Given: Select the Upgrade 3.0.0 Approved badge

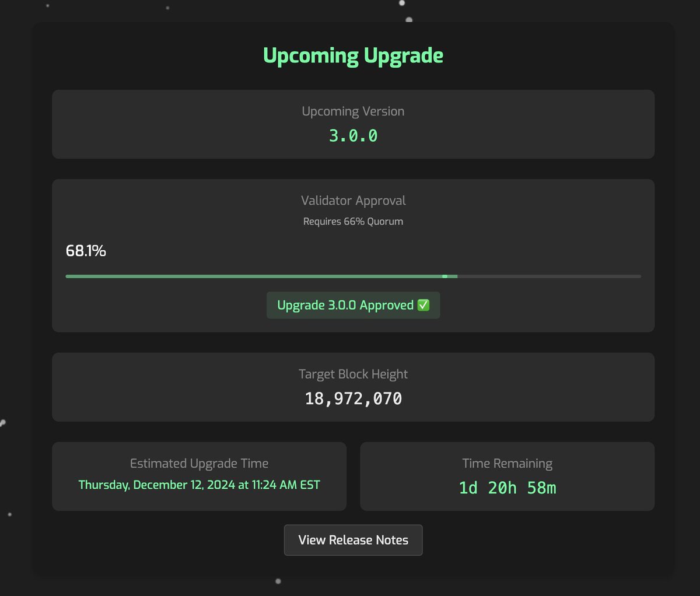Looking at the screenshot, I should (x=353, y=305).
